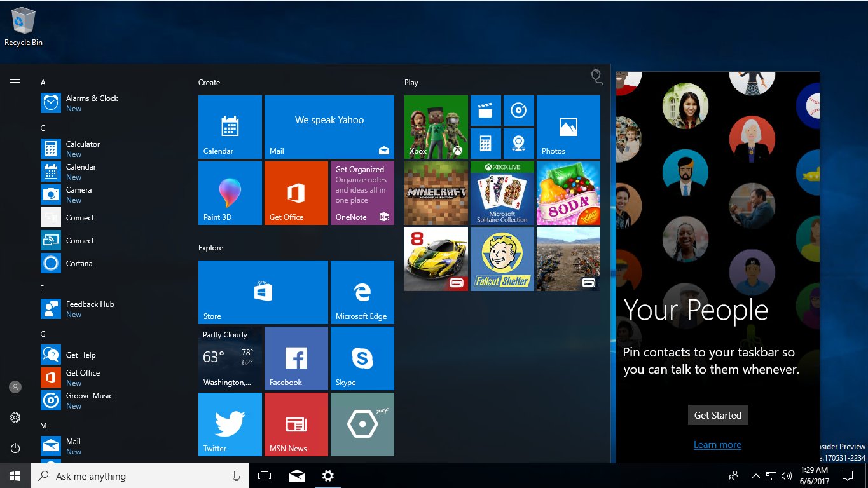This screenshot has height=488, width=868.
Task: Open the network icon in the system tray
Action: pyautogui.click(x=771, y=475)
